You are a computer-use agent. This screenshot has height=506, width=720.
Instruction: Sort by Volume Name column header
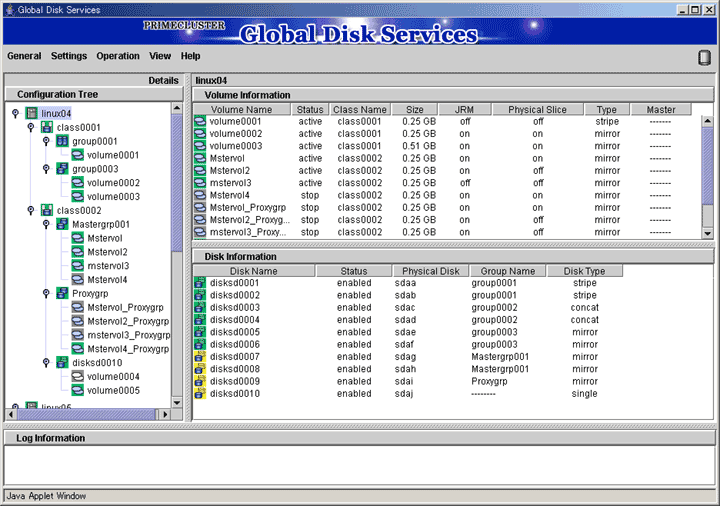pyautogui.click(x=242, y=109)
